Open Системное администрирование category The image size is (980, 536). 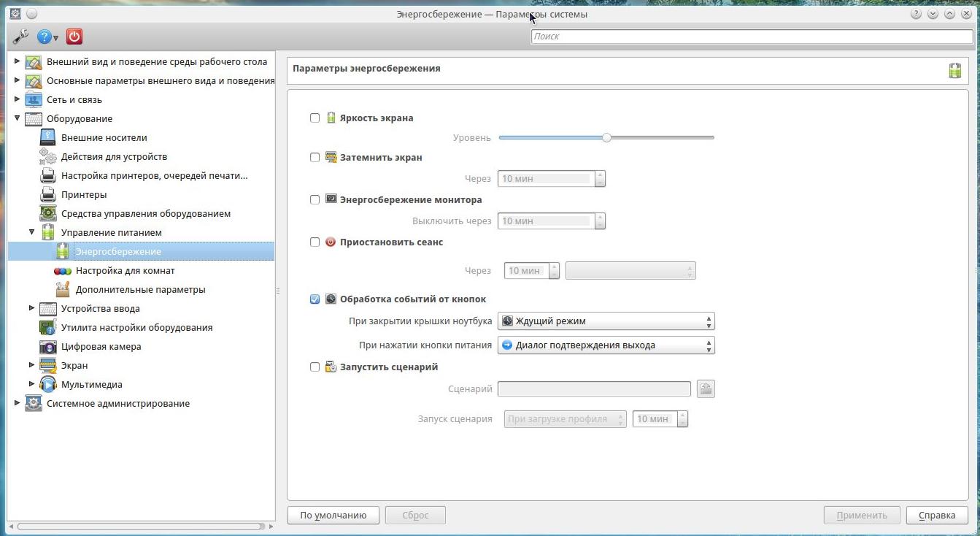coord(117,404)
